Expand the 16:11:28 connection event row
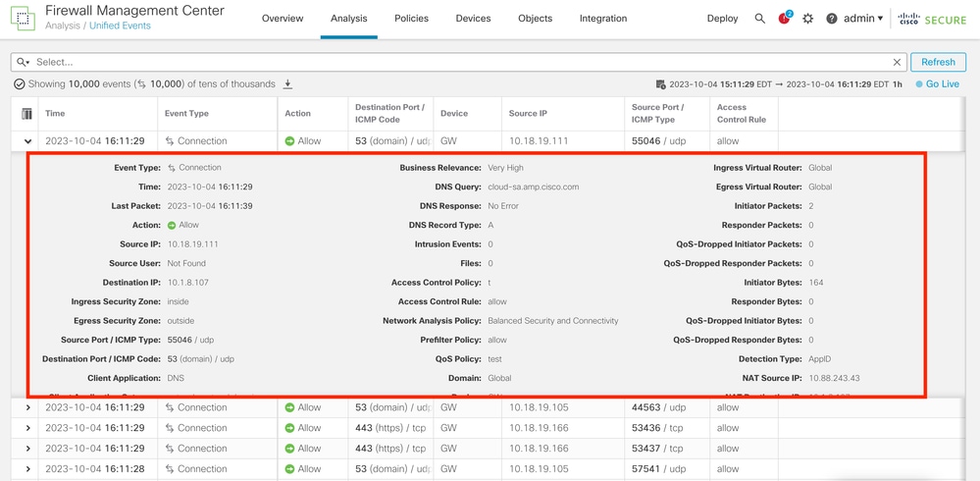This screenshot has width=980, height=481. point(27,469)
